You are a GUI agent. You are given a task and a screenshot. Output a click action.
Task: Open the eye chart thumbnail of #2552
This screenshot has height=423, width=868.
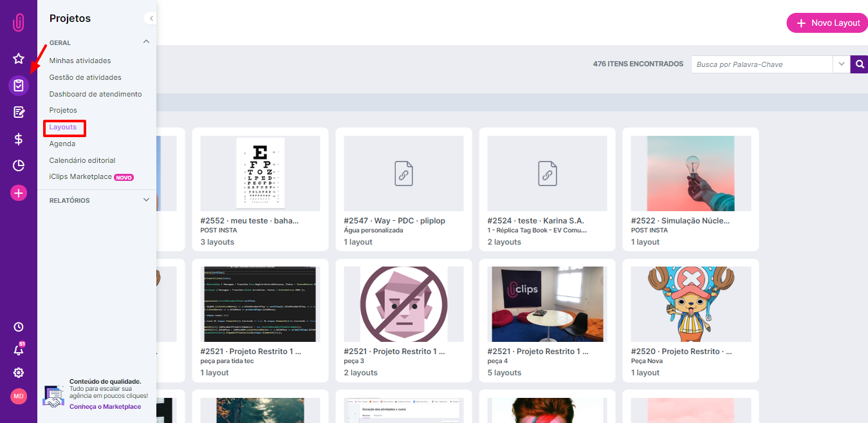pyautogui.click(x=261, y=173)
